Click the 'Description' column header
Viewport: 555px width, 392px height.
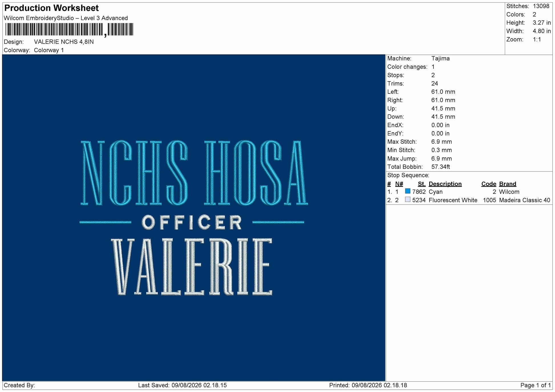(445, 184)
